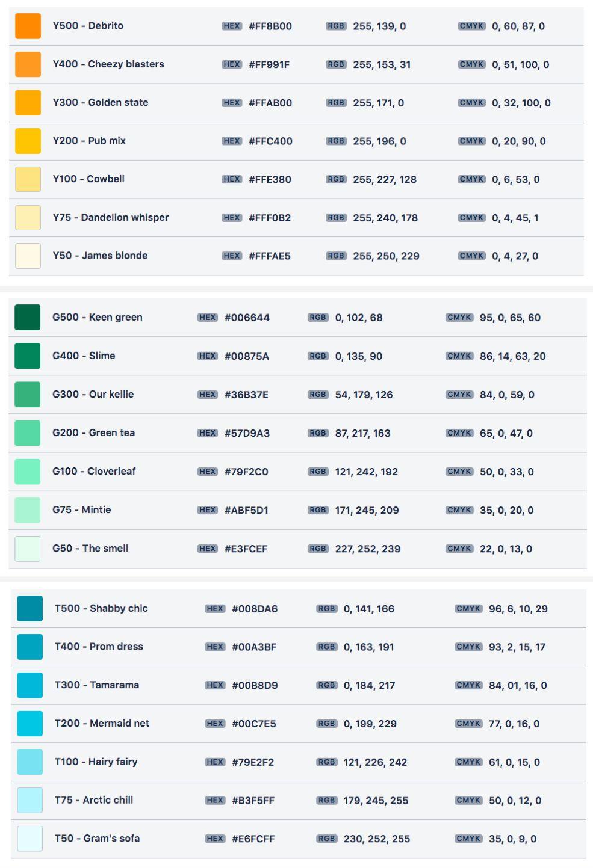The image size is (593, 868).
Task: Select the G300 Our kellie swatch
Action: [x=28, y=395]
